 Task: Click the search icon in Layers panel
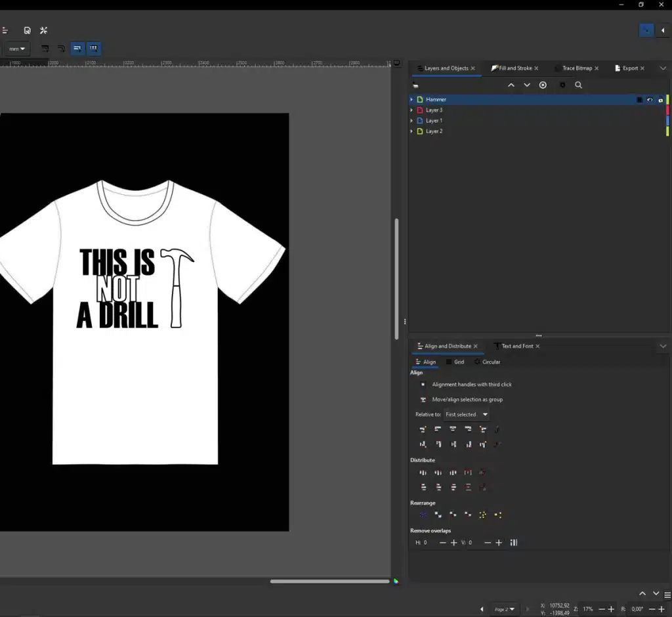click(578, 85)
